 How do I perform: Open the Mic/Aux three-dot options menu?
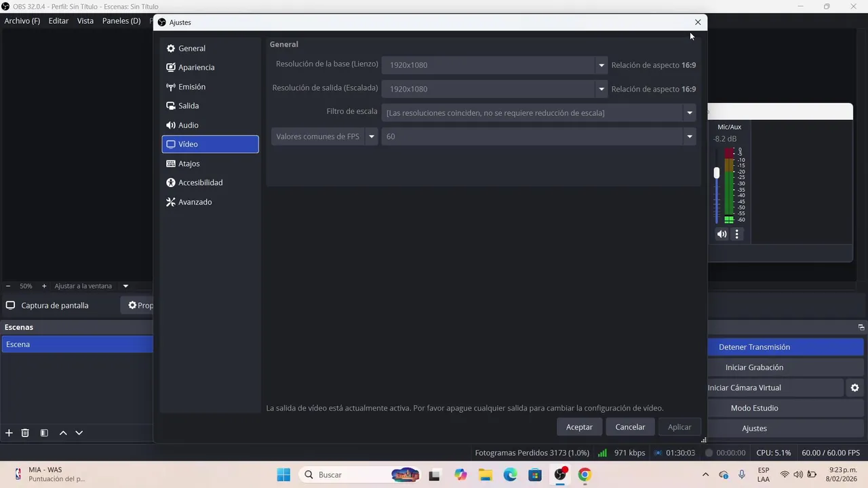737,234
